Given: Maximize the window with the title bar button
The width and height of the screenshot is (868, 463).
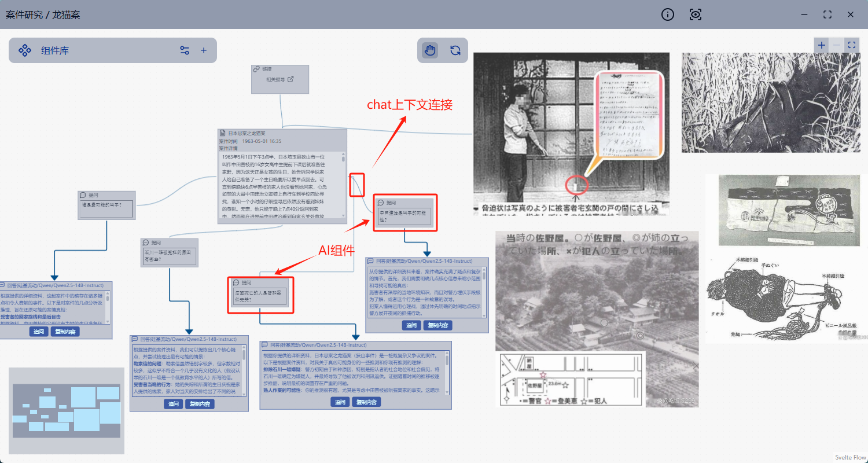Looking at the screenshot, I should tap(827, 14).
